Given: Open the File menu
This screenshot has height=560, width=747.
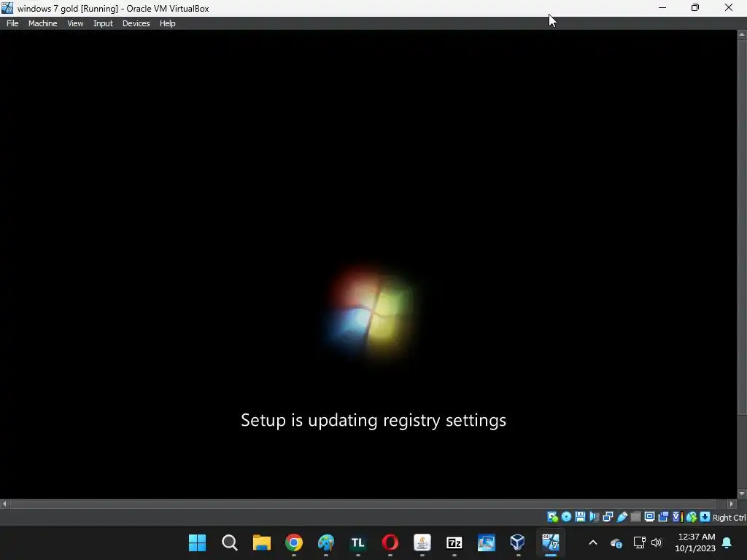Looking at the screenshot, I should 12,23.
